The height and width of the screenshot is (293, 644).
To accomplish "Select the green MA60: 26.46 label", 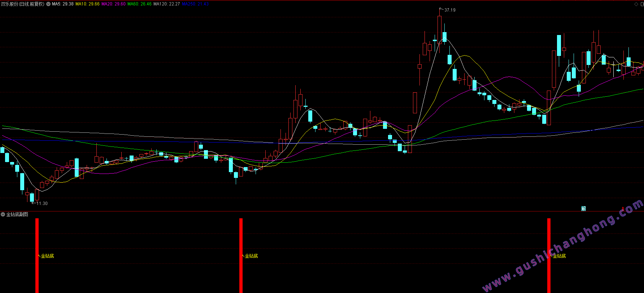I will [x=139, y=4].
